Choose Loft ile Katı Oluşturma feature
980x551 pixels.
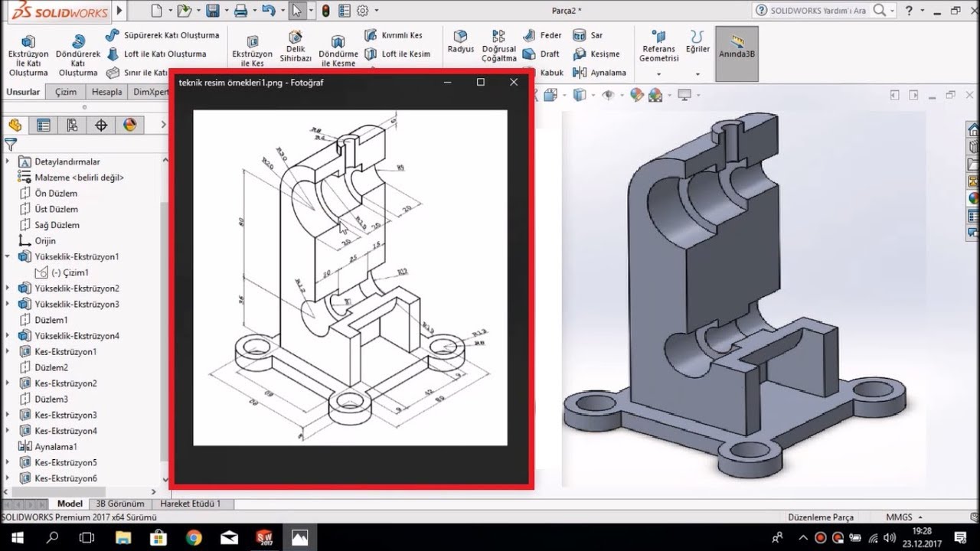(x=156, y=54)
